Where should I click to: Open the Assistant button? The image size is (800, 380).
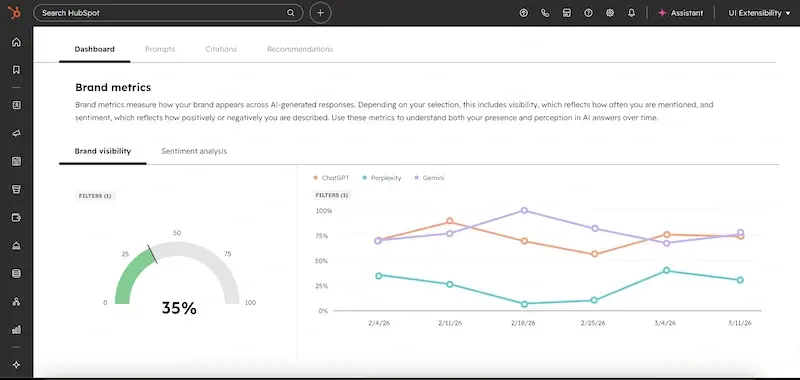tap(681, 13)
